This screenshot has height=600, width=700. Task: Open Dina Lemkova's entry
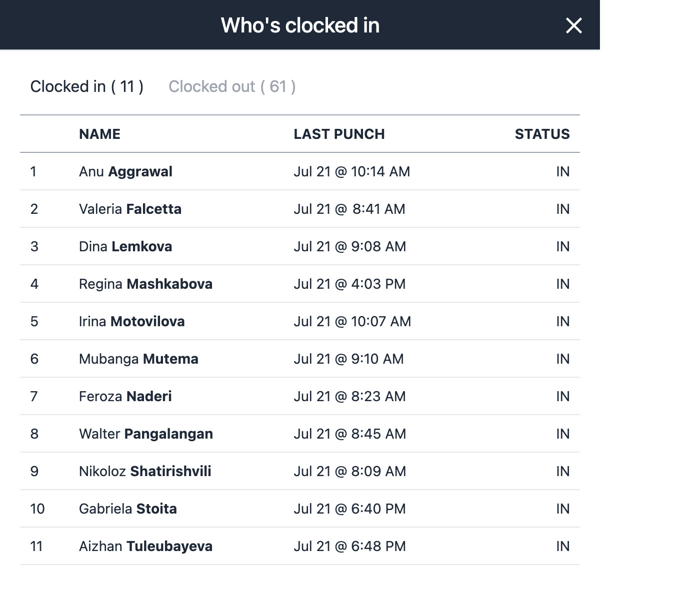pos(300,246)
